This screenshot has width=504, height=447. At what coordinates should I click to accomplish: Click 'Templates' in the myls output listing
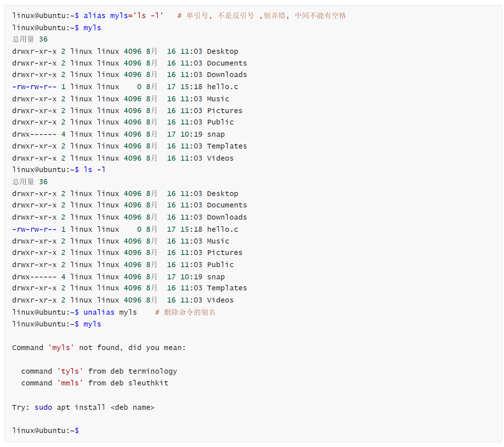[x=227, y=146]
